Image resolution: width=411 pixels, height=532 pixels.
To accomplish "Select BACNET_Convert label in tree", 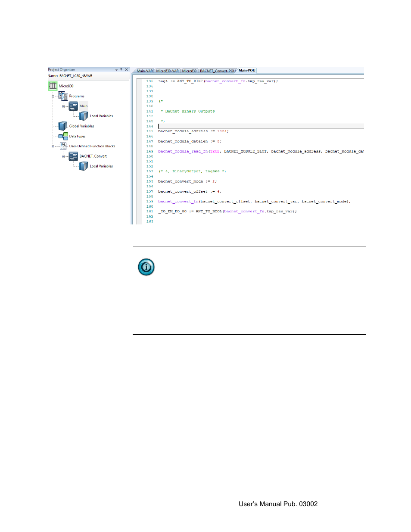I will pyautogui.click(x=93, y=156).
